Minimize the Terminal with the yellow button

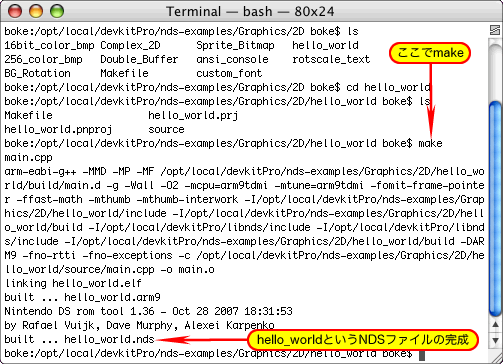[36, 11]
